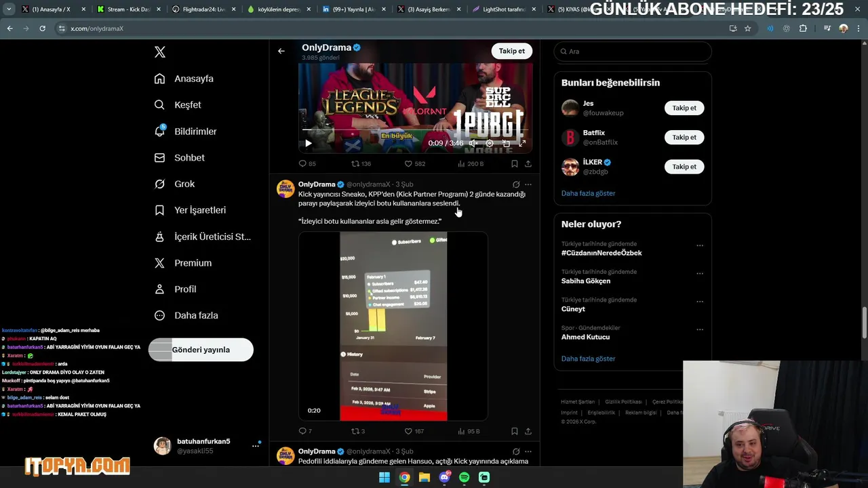Bookmark this page with the star icon
The width and height of the screenshot is (868, 488).
click(747, 28)
